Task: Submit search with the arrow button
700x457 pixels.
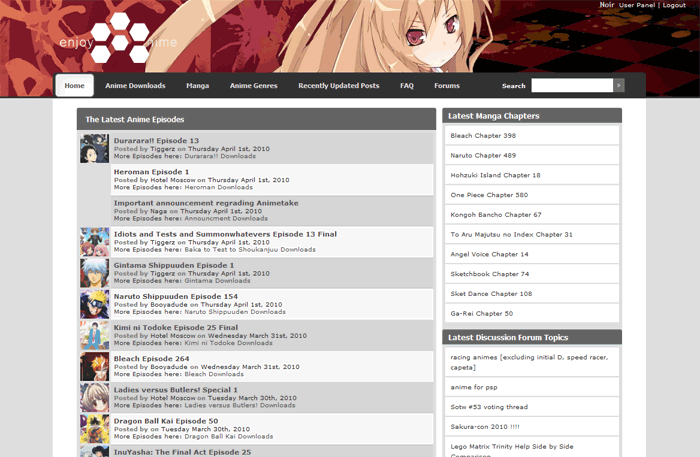Action: (x=619, y=85)
